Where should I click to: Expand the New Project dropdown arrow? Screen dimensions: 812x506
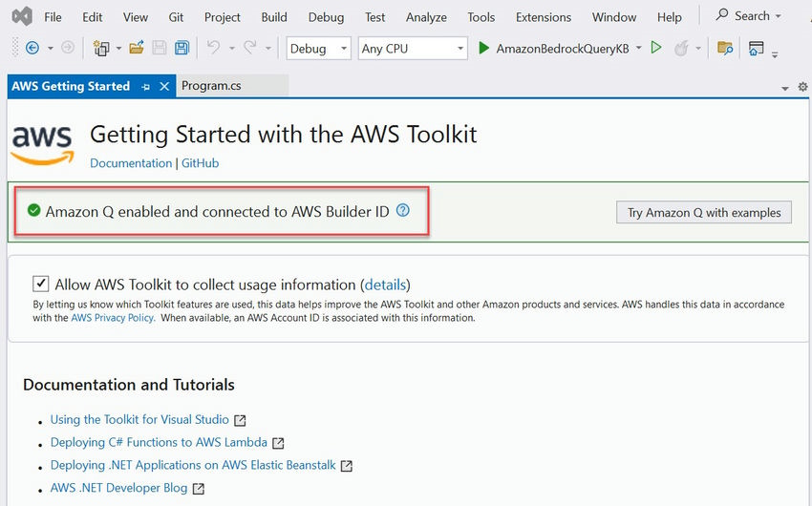[118, 49]
